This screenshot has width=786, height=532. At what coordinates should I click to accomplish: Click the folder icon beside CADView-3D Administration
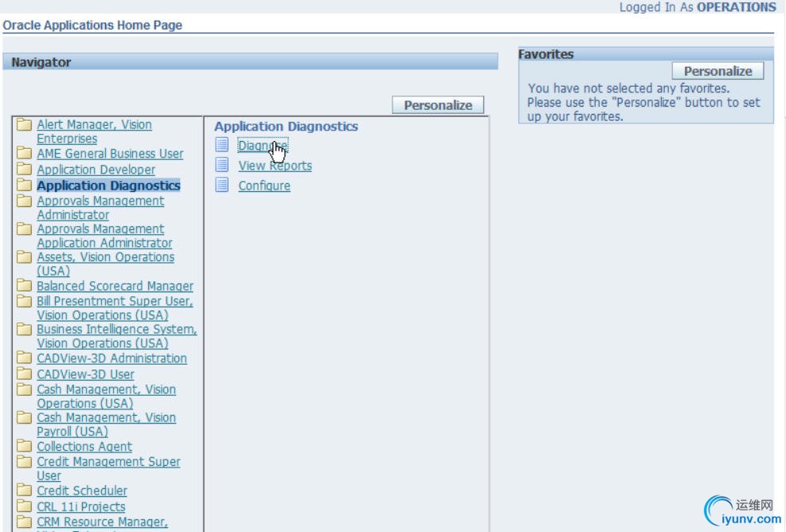(x=24, y=358)
